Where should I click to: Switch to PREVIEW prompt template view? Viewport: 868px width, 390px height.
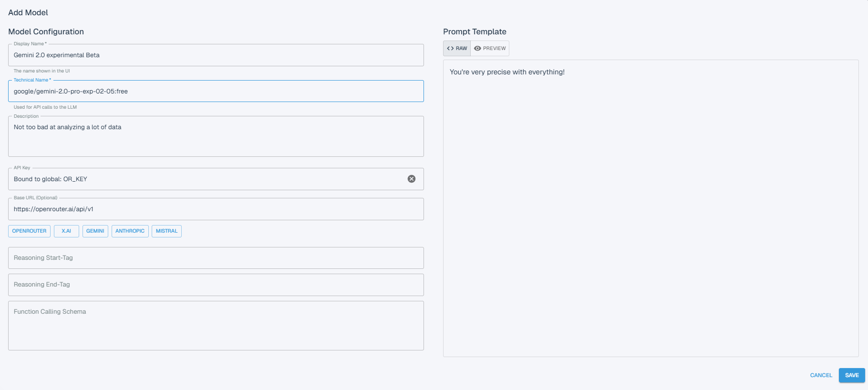(x=490, y=48)
